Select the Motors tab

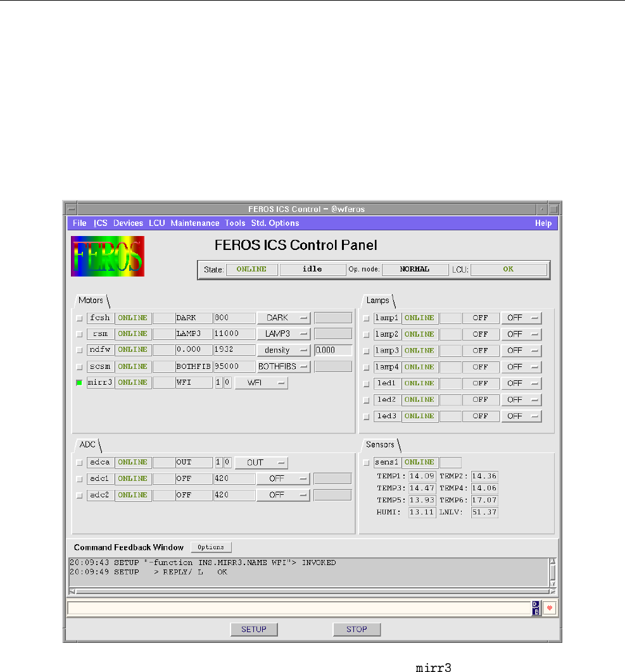pos(91,301)
